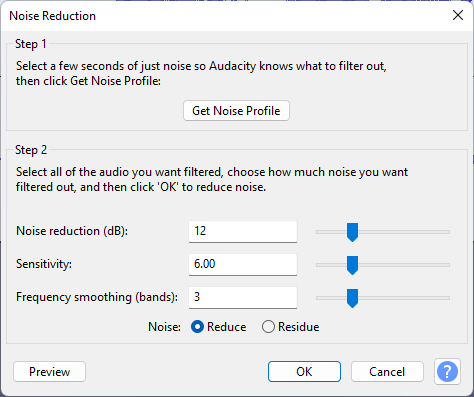Image resolution: width=474 pixels, height=397 pixels.
Task: Click the "Noise reduction (dB):" label
Action: 72,231
